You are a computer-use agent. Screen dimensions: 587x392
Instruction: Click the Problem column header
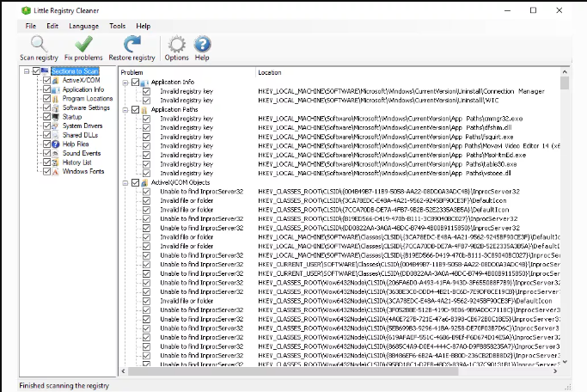[187, 72]
